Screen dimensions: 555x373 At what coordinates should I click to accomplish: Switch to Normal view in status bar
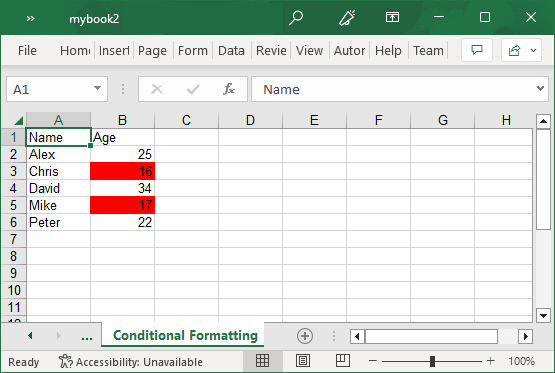point(262,361)
